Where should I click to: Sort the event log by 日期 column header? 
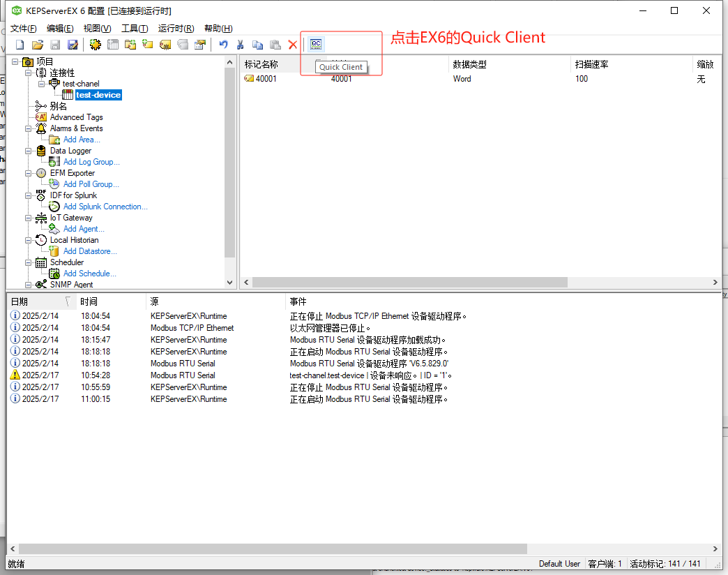click(40, 301)
